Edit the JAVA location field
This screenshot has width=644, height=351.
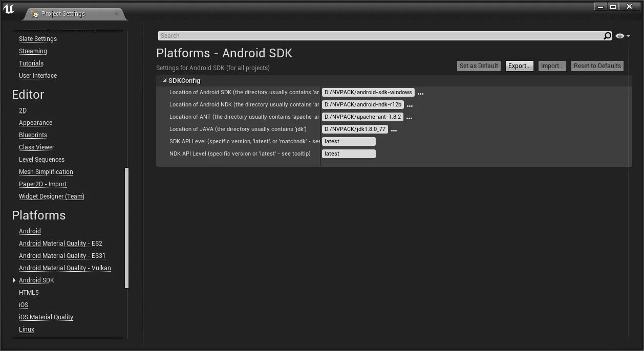pyautogui.click(x=355, y=129)
